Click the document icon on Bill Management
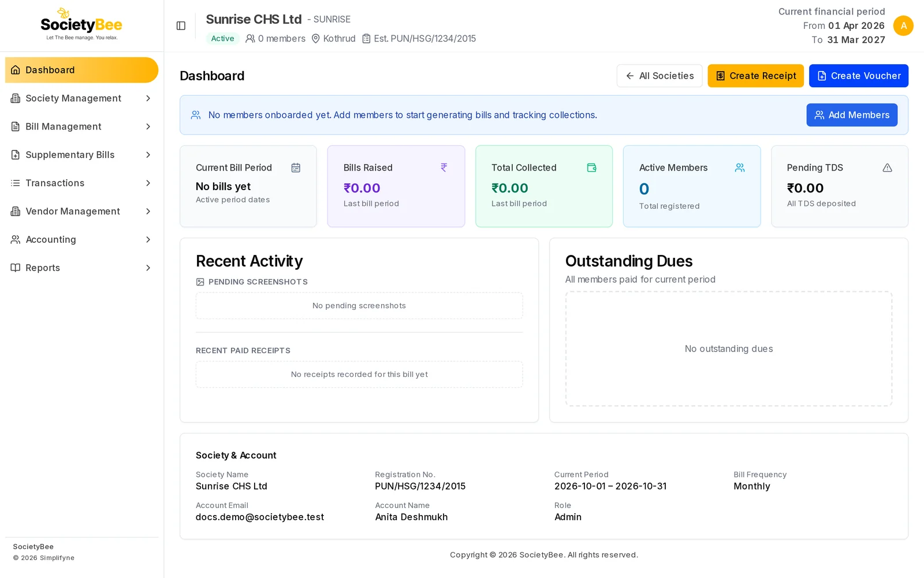 pyautogui.click(x=16, y=127)
